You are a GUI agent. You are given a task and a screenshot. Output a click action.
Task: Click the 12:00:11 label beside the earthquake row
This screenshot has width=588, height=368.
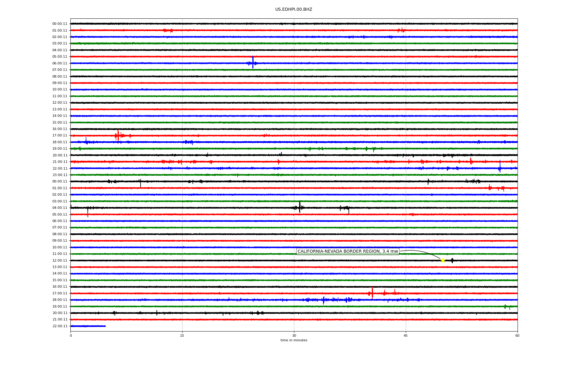(60, 260)
